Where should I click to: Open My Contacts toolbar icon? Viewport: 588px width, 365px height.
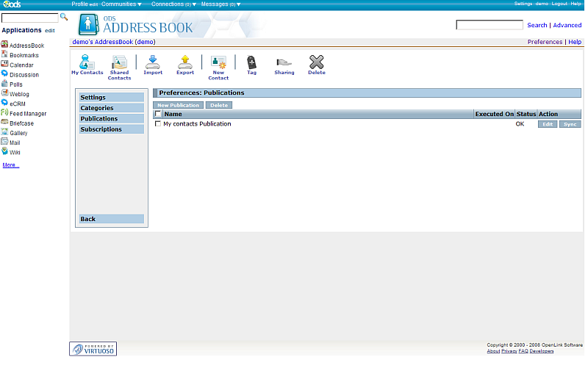(x=87, y=62)
